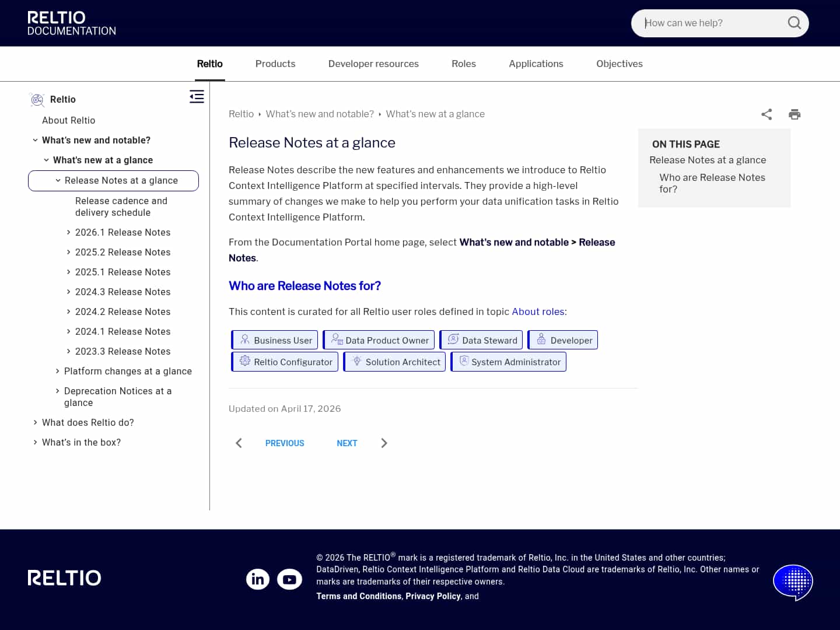The width and height of the screenshot is (840, 630).
Task: Click the previous page arrow icon
Action: pos(239,443)
